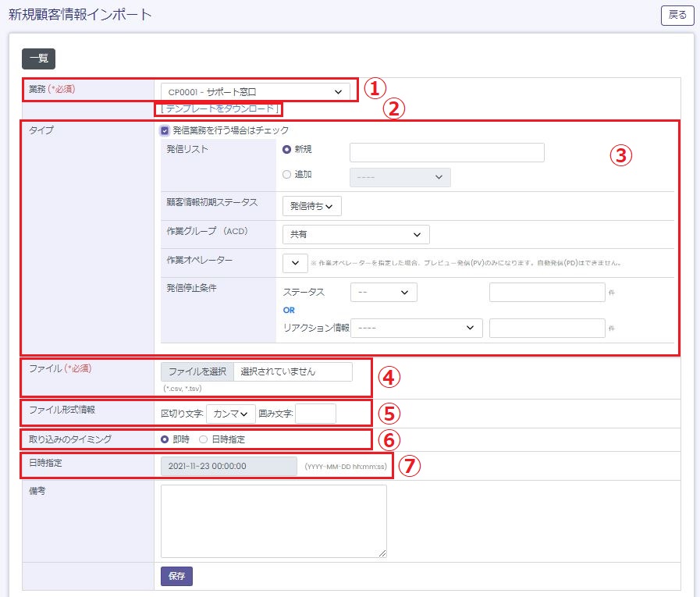The width and height of the screenshot is (700, 597).
Task: Click the new 発信リスト name field
Action: pos(446,152)
